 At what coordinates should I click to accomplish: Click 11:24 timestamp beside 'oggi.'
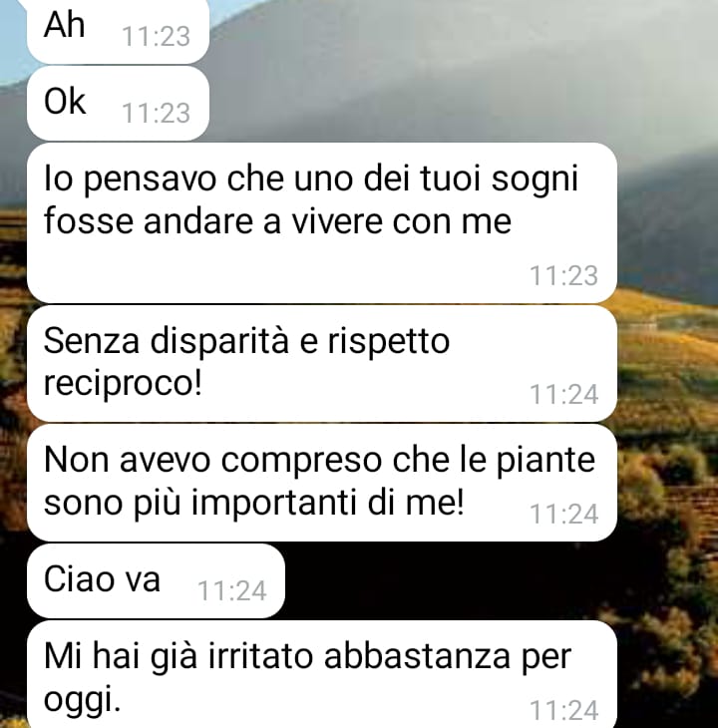click(x=563, y=710)
